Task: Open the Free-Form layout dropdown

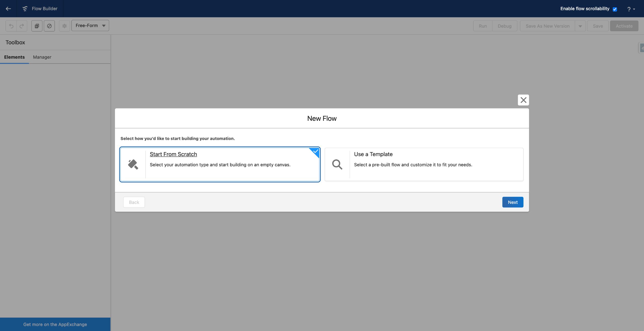Action: [x=90, y=26]
